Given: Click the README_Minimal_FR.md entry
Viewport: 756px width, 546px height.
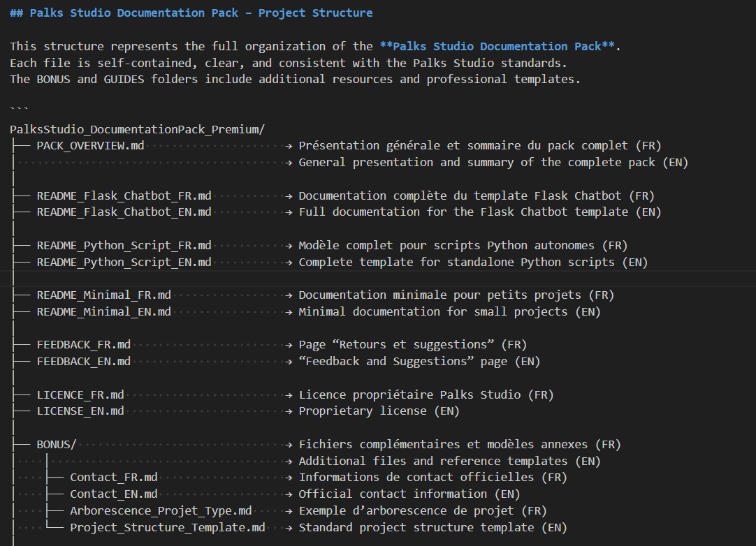Looking at the screenshot, I should coord(103,295).
